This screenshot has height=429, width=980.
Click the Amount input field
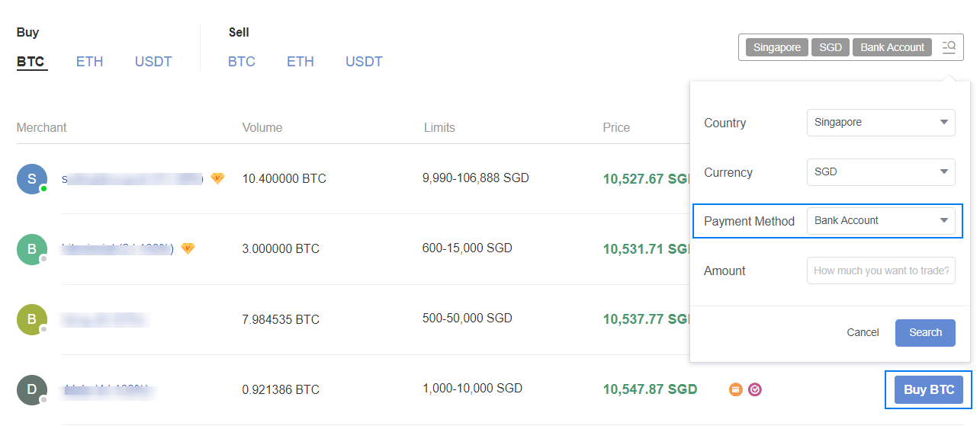(x=881, y=271)
